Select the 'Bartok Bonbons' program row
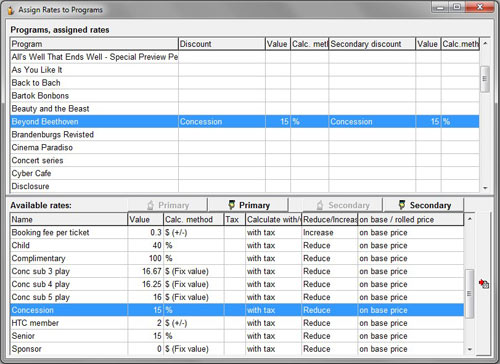The image size is (500, 364). coord(245,96)
